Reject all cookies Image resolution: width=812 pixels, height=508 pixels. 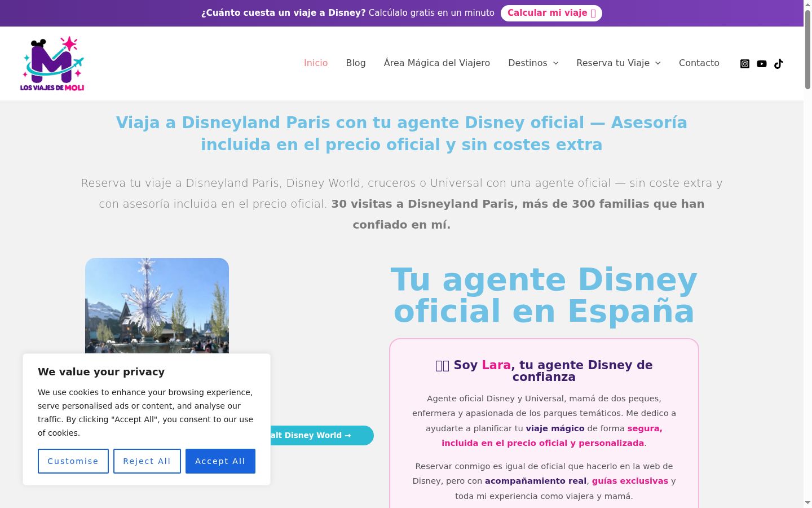click(x=147, y=461)
